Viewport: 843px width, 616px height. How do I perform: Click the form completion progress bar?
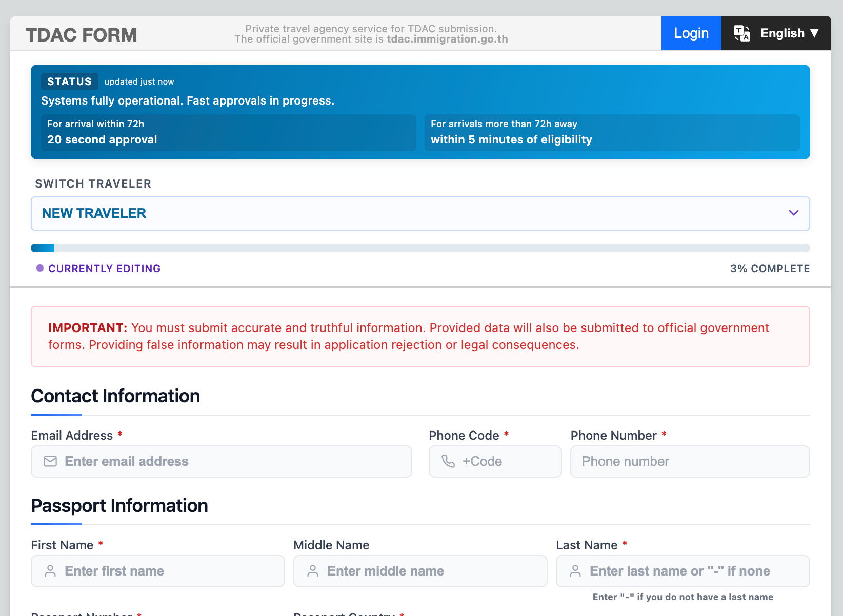(x=420, y=248)
